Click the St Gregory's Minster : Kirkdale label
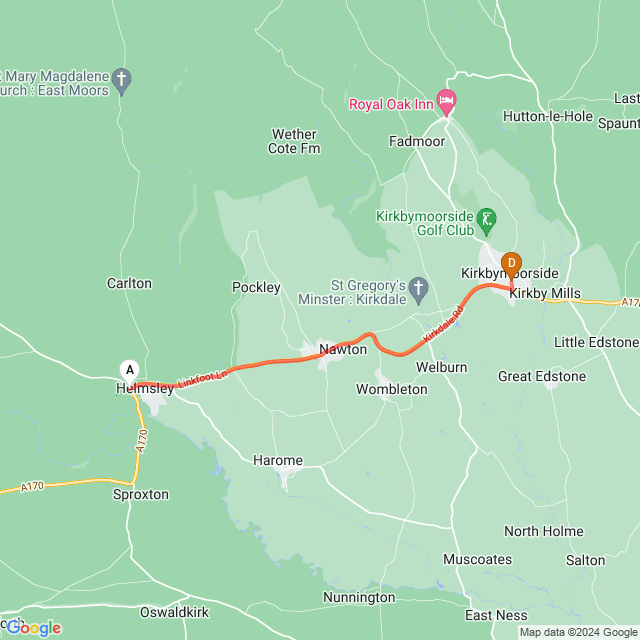The image size is (640, 640). click(x=352, y=292)
